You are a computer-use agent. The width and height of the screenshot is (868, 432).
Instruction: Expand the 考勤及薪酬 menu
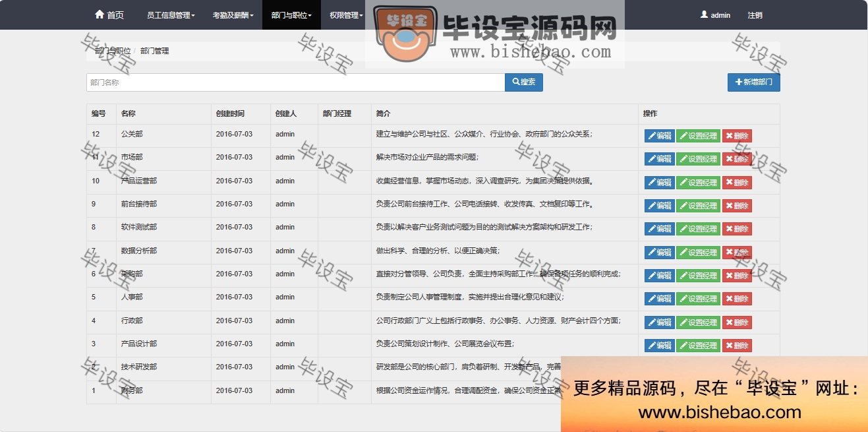tap(233, 15)
